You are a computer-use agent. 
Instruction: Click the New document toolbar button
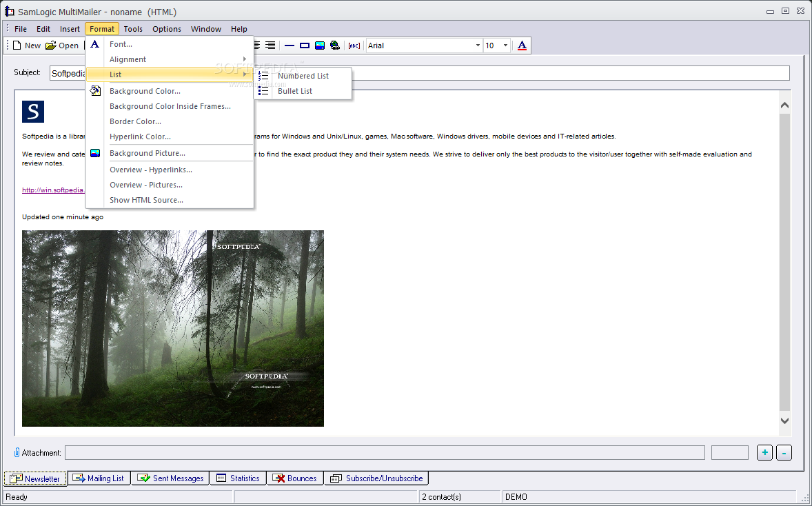point(26,45)
